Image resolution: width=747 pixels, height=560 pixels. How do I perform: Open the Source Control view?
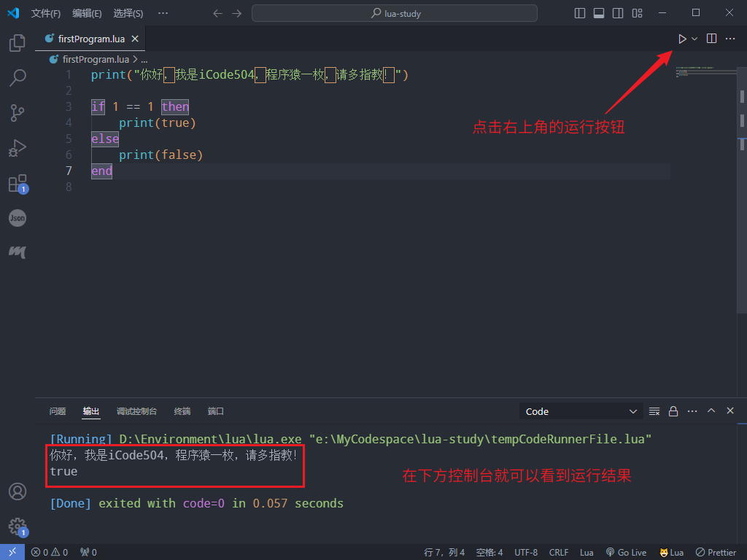point(18,113)
